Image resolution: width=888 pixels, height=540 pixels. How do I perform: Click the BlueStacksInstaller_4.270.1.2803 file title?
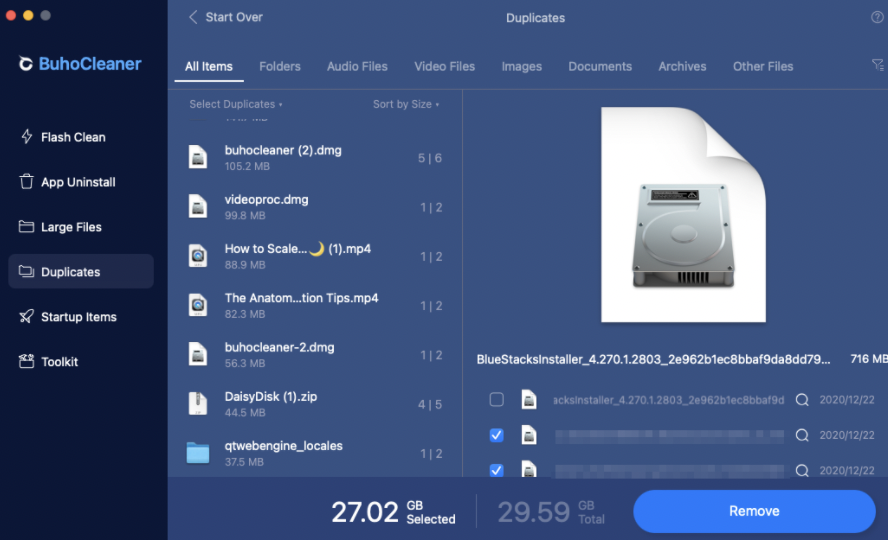pyautogui.click(x=653, y=359)
